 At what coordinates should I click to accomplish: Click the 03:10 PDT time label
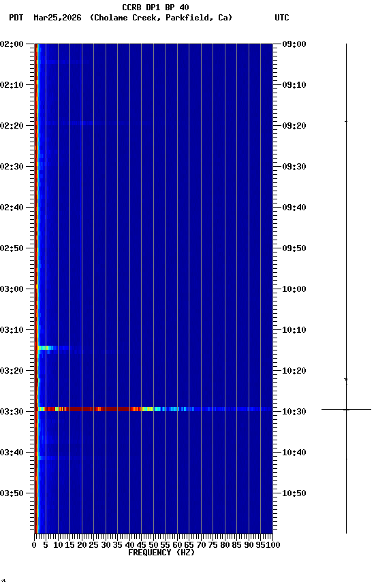12,330
